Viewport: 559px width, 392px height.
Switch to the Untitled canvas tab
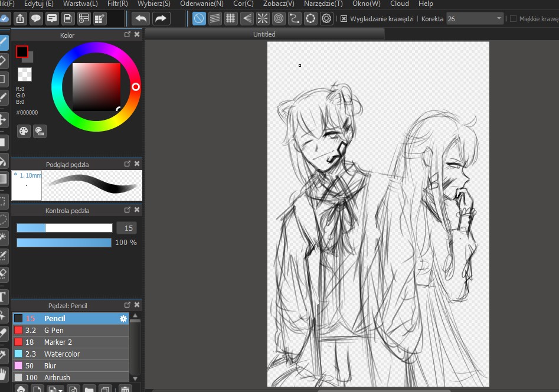click(x=264, y=34)
